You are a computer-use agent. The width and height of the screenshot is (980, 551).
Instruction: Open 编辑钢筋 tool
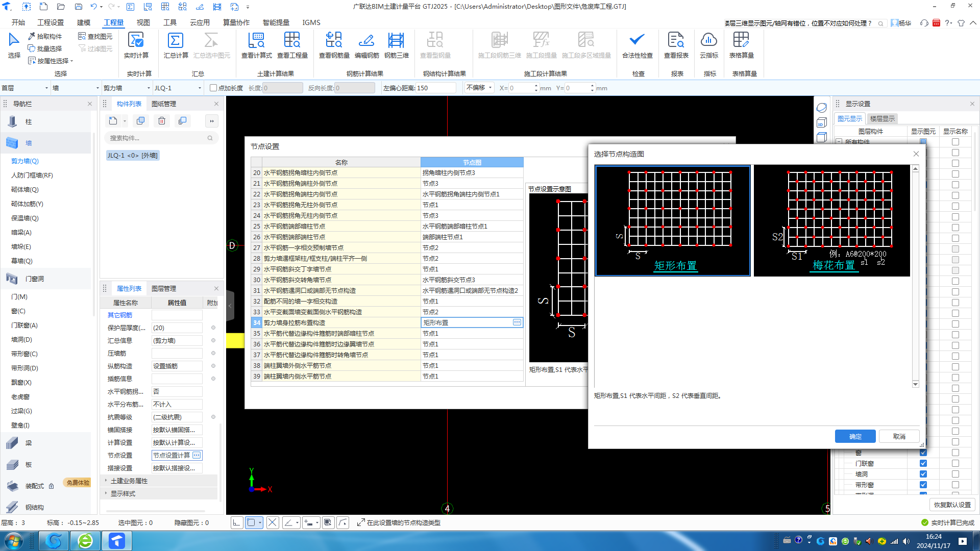[x=366, y=45]
